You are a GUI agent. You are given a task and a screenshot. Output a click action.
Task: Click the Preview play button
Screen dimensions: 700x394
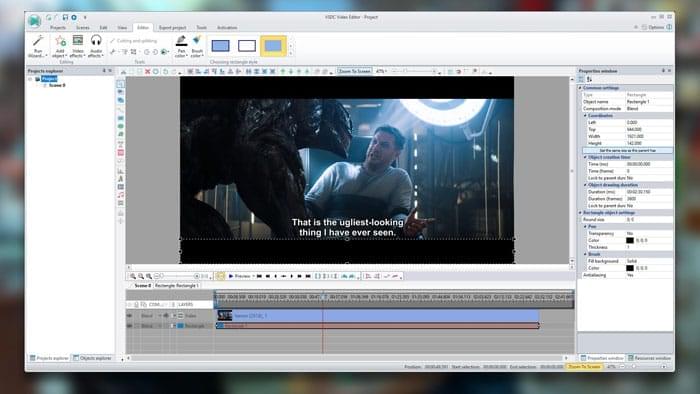[x=239, y=276]
